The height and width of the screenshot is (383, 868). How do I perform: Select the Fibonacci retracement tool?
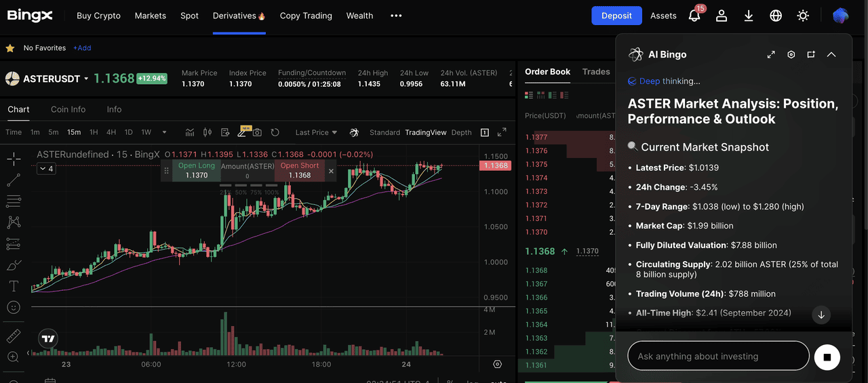pyautogui.click(x=14, y=201)
